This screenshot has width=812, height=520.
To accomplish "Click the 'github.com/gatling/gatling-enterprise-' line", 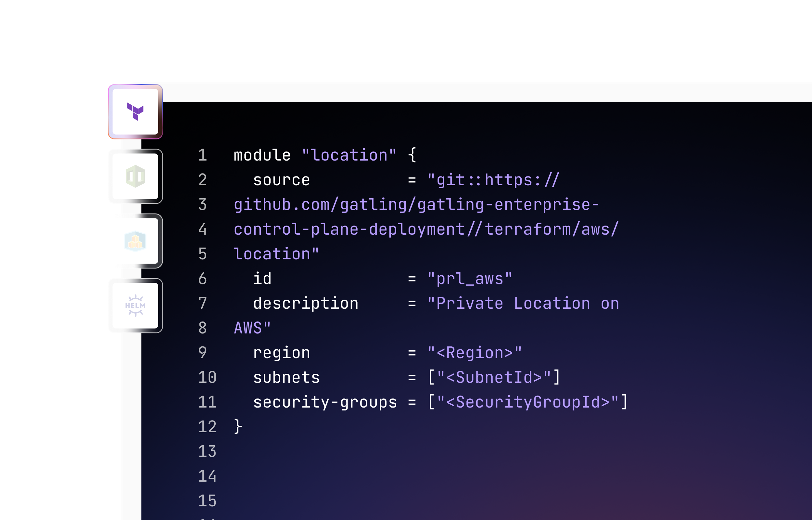I will click(x=416, y=205).
